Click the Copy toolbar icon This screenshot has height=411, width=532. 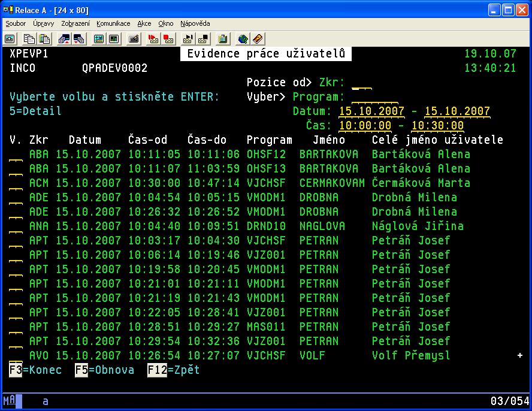click(x=29, y=39)
